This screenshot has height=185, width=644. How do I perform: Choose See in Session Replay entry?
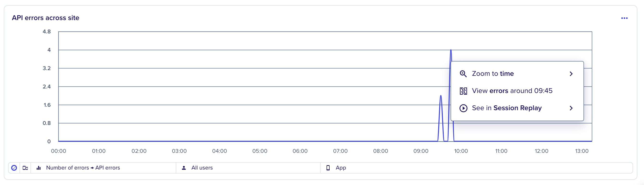point(517,108)
